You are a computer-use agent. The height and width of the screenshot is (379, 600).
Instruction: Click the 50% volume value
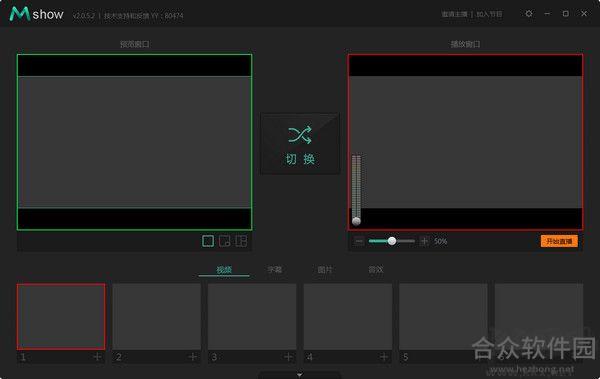pos(440,241)
